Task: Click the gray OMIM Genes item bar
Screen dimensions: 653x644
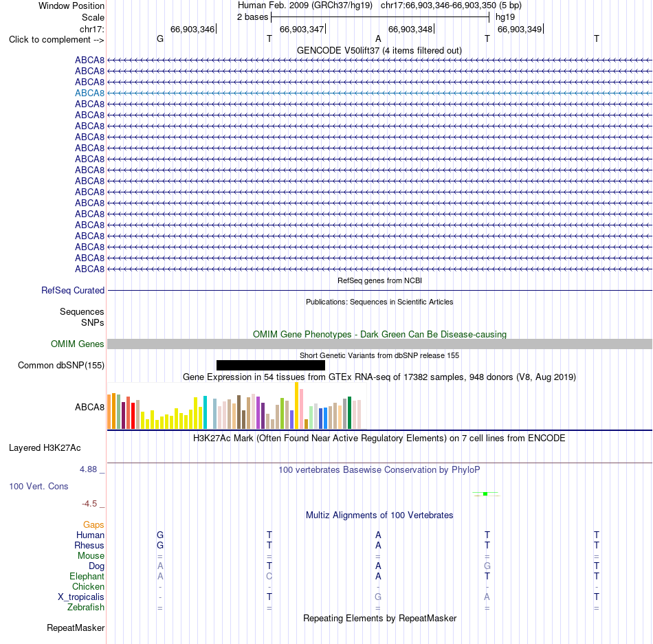Action: tap(379, 344)
